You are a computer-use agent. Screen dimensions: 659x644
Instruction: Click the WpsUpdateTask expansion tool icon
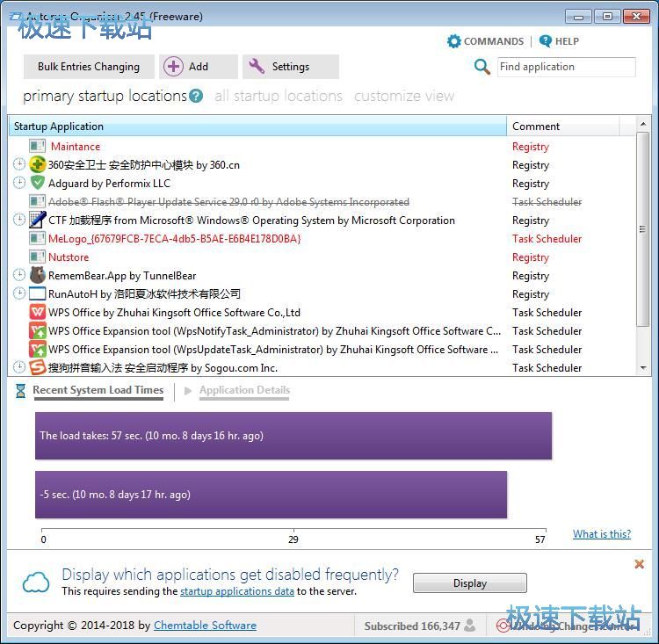38,350
